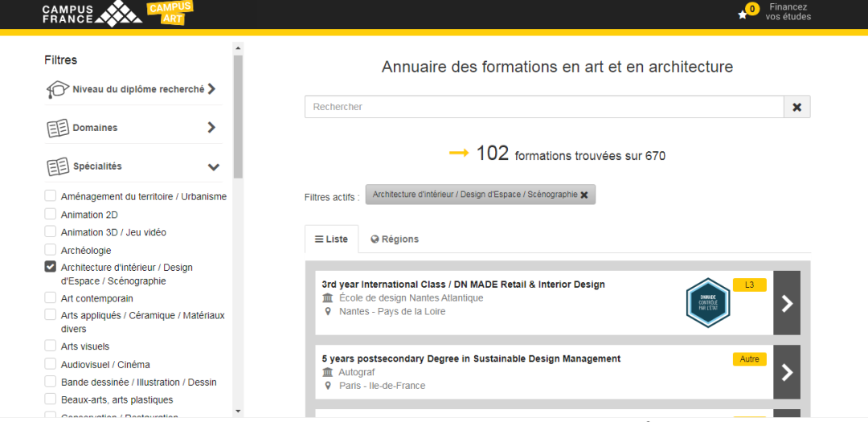Click the open book icon beside Spécialités
Screen dimensions: 868x422
pyautogui.click(x=58, y=166)
